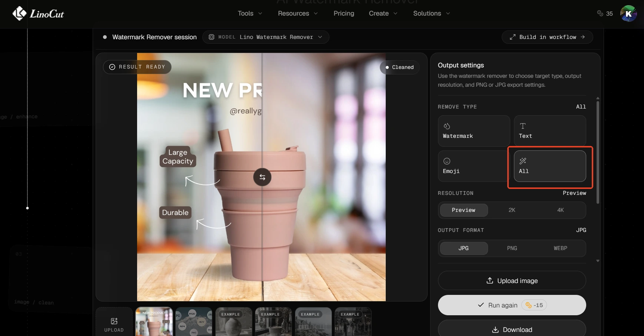Select the rainy street example thumbnail
644x336 pixels.
click(x=353, y=322)
